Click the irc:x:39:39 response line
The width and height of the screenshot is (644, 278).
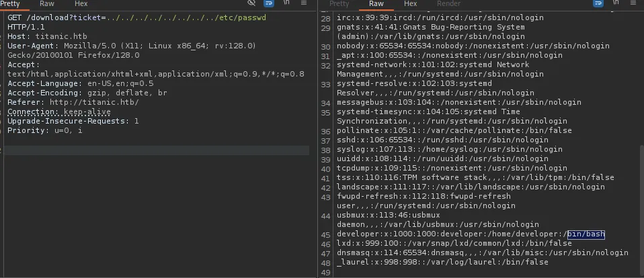pyautogui.click(x=440, y=17)
